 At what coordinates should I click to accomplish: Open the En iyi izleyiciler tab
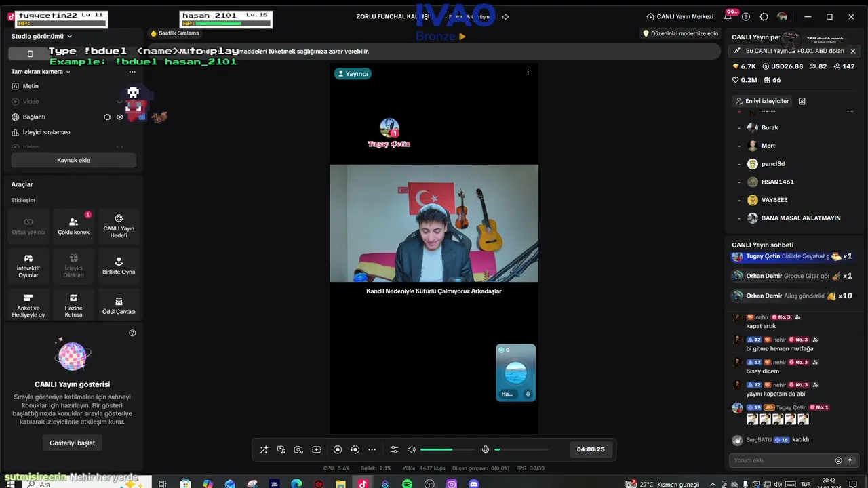tap(762, 101)
